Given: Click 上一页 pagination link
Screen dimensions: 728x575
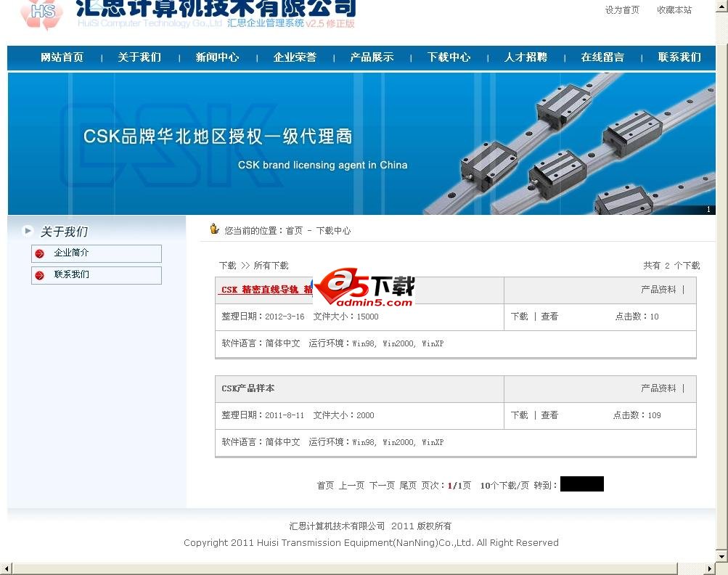Looking at the screenshot, I should click(351, 486).
